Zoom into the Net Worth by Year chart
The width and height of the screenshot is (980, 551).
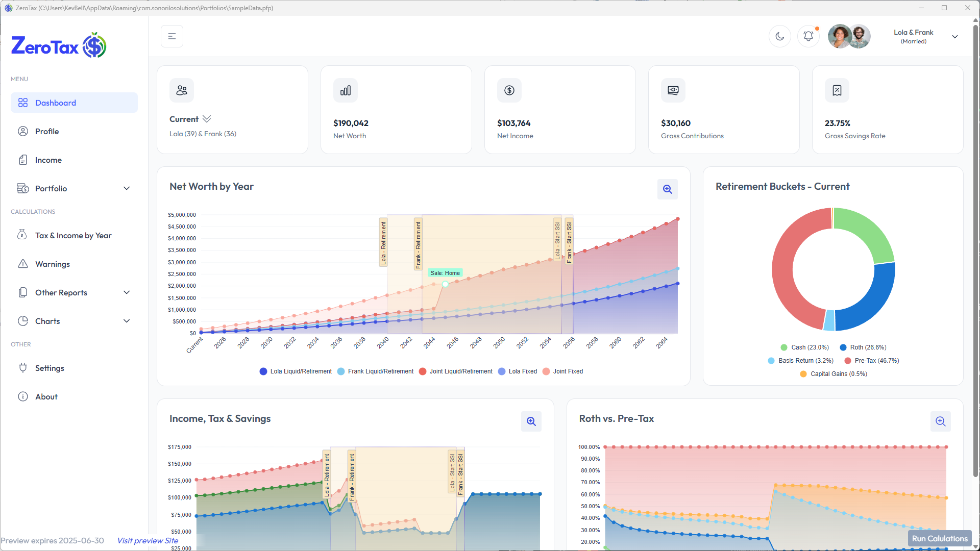coord(667,189)
